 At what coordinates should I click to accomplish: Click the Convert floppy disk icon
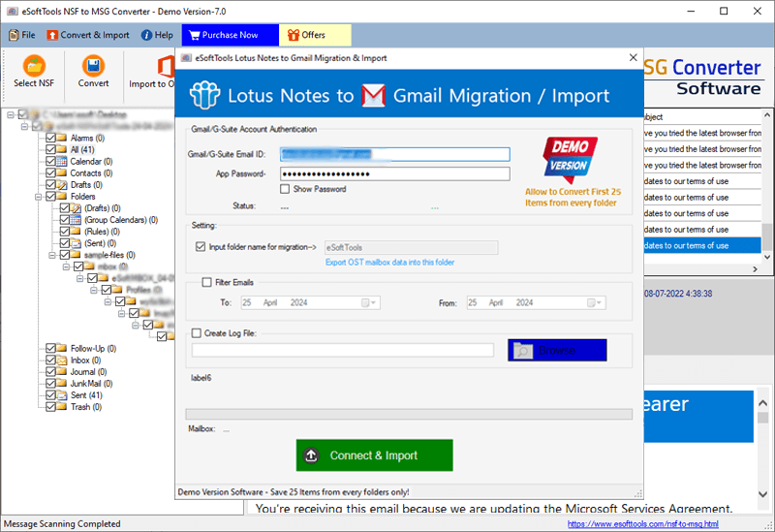pos(93,66)
